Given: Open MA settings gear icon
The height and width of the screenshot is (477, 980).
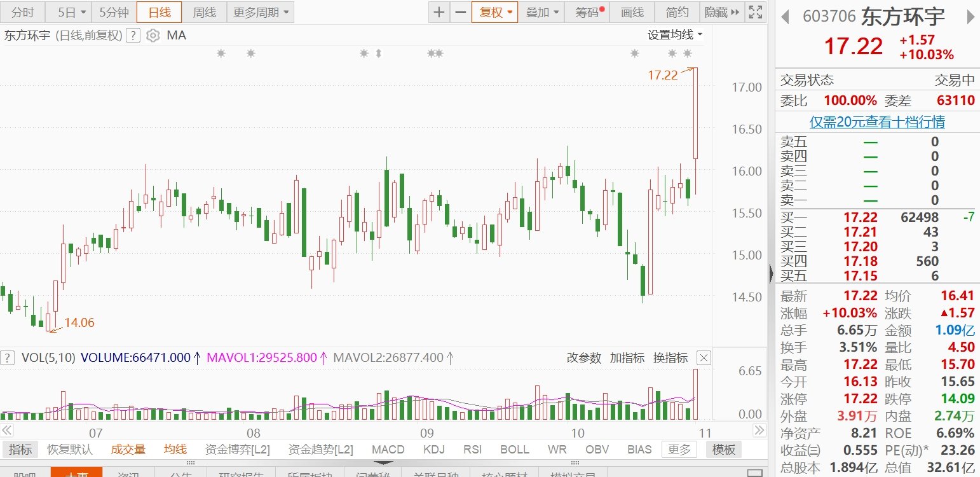Looking at the screenshot, I should point(153,36).
